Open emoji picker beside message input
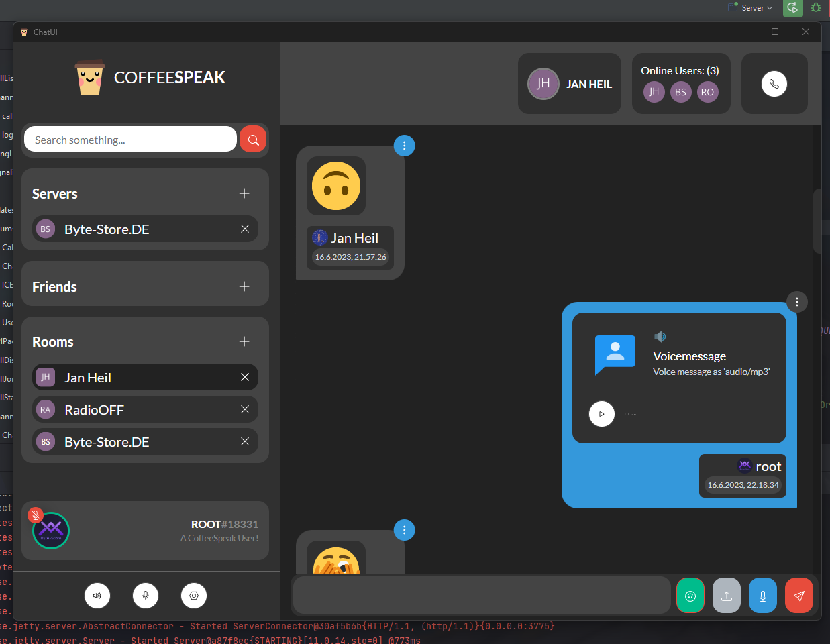This screenshot has height=644, width=830. point(690,595)
